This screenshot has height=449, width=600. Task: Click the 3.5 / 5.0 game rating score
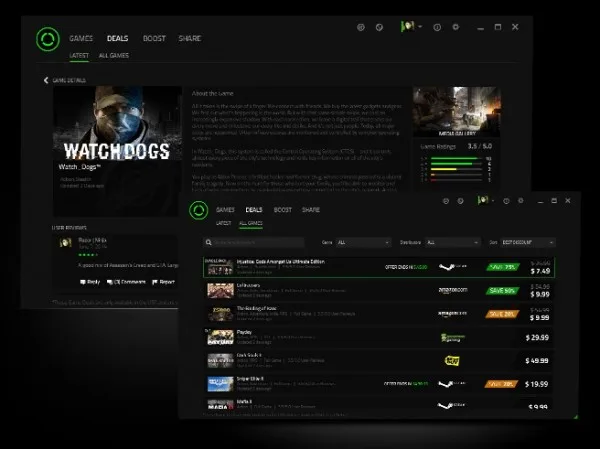pyautogui.click(x=480, y=146)
